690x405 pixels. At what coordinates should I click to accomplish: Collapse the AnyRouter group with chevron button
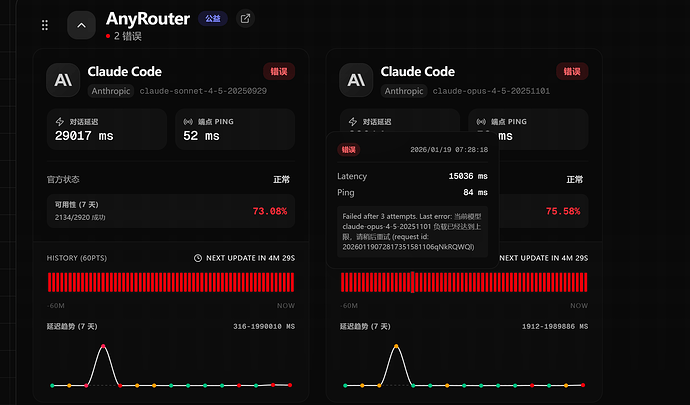(81, 26)
